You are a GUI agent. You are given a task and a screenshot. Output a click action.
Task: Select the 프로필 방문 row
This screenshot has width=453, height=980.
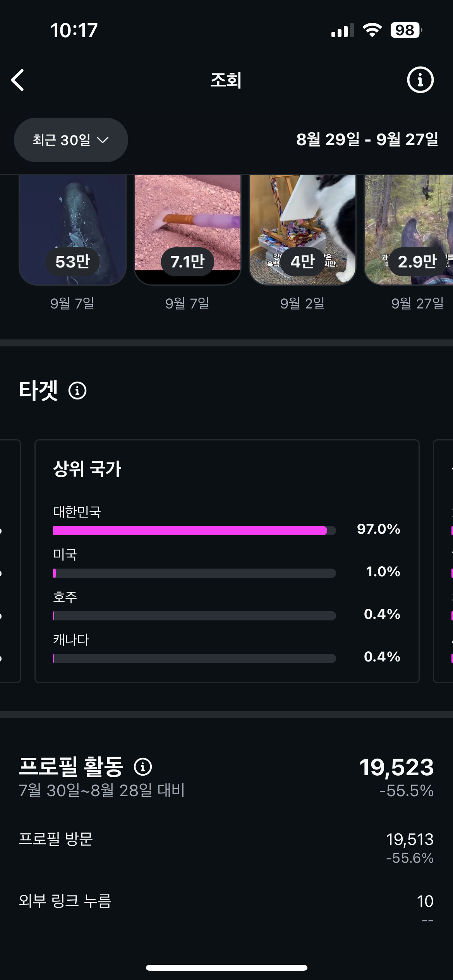point(226,848)
